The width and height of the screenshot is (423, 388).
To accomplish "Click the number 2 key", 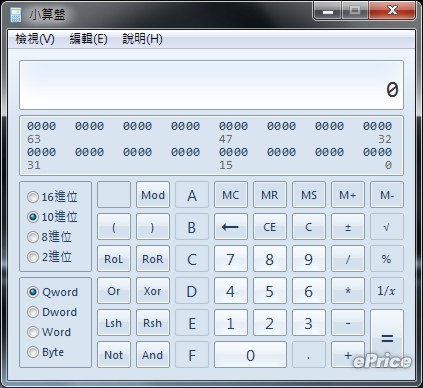I will tap(270, 323).
